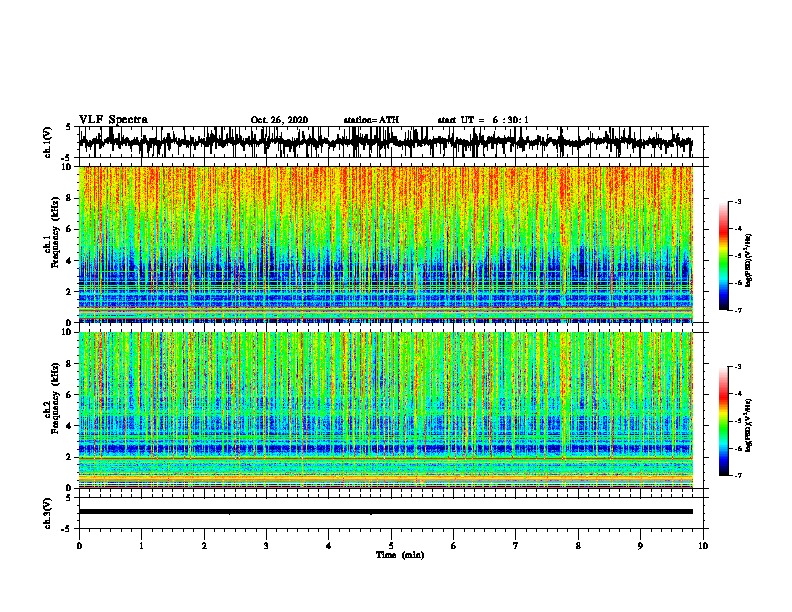The width and height of the screenshot is (792, 612).
Task: Click inside the ch.2 spectrogram panel
Action: [x=385, y=410]
